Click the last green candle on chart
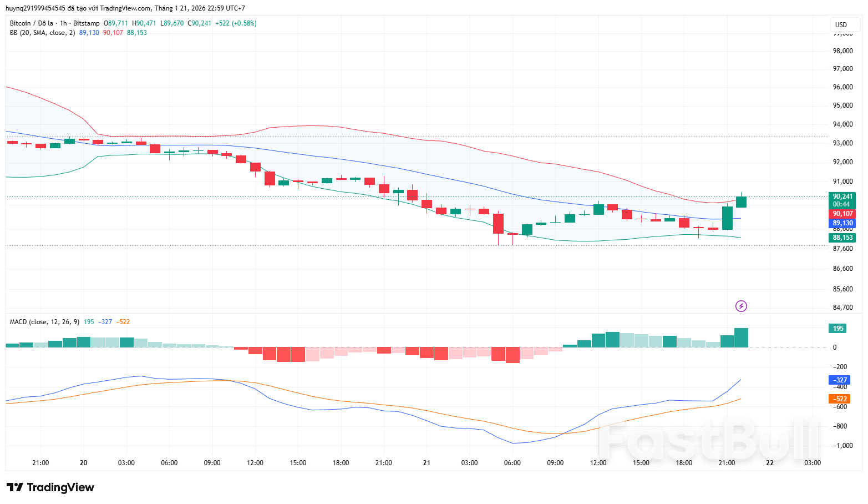The image size is (868, 504). tap(741, 202)
